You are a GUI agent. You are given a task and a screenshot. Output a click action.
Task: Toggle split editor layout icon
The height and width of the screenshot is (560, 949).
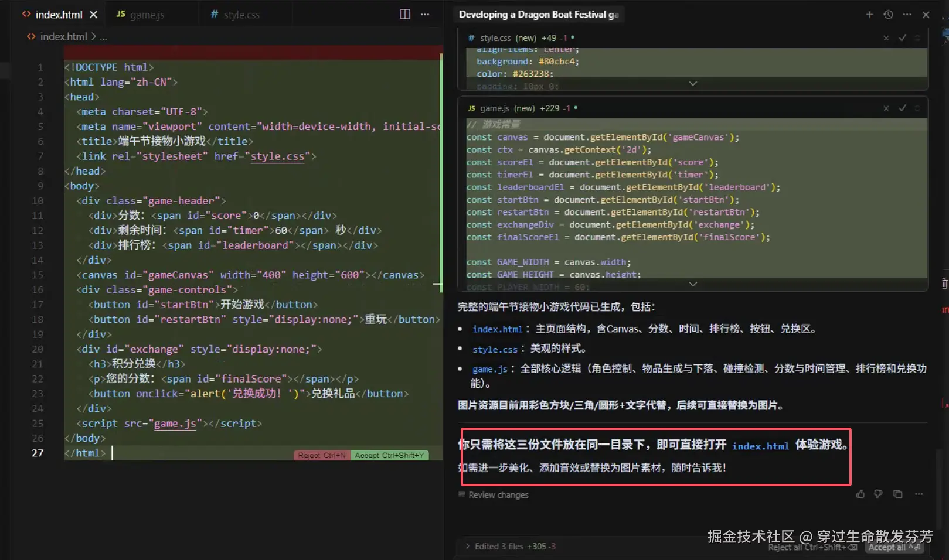(x=404, y=14)
